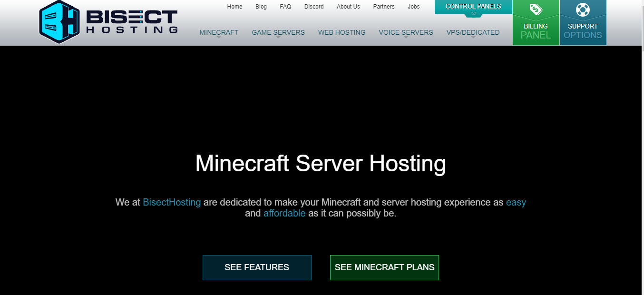Open the FAQ page
Image resolution: width=644 pixels, height=295 pixels.
click(285, 7)
